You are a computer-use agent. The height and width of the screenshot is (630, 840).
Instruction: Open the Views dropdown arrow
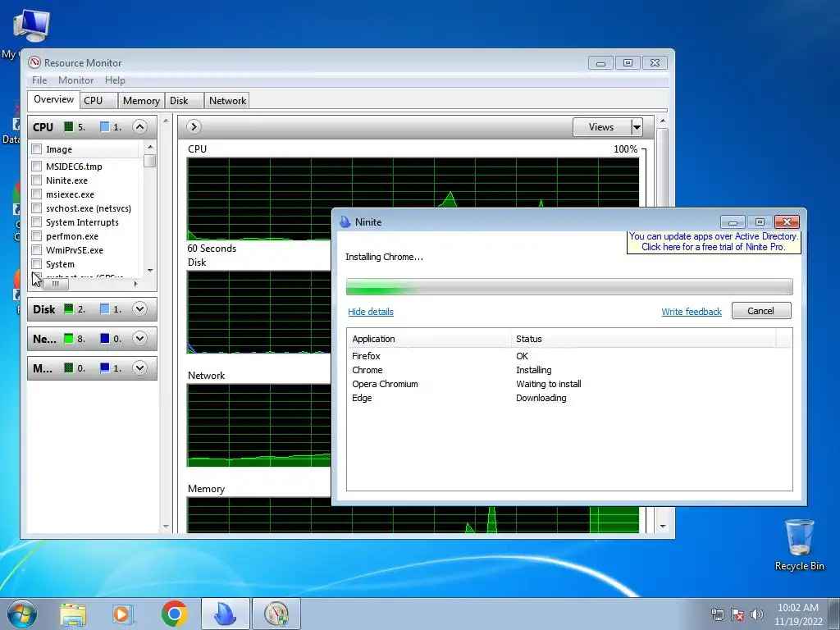(637, 127)
